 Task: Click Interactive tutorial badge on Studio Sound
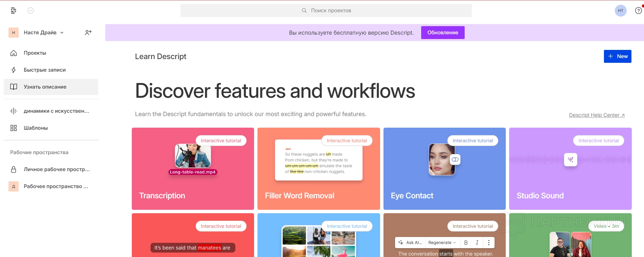(x=598, y=141)
